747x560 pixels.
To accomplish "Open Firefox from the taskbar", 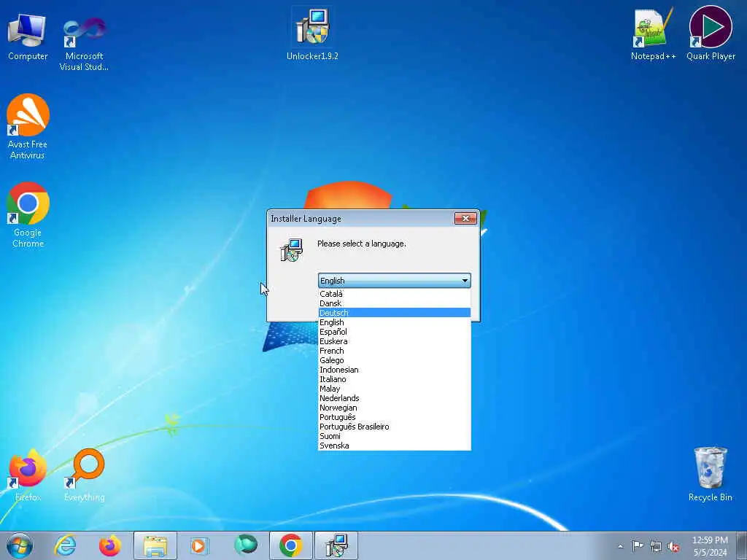I will coord(109,545).
